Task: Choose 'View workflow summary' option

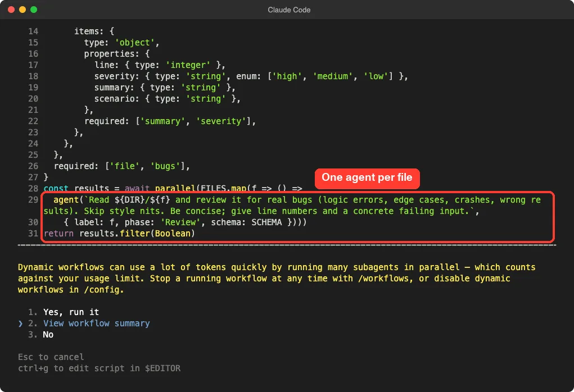Action: (96, 323)
